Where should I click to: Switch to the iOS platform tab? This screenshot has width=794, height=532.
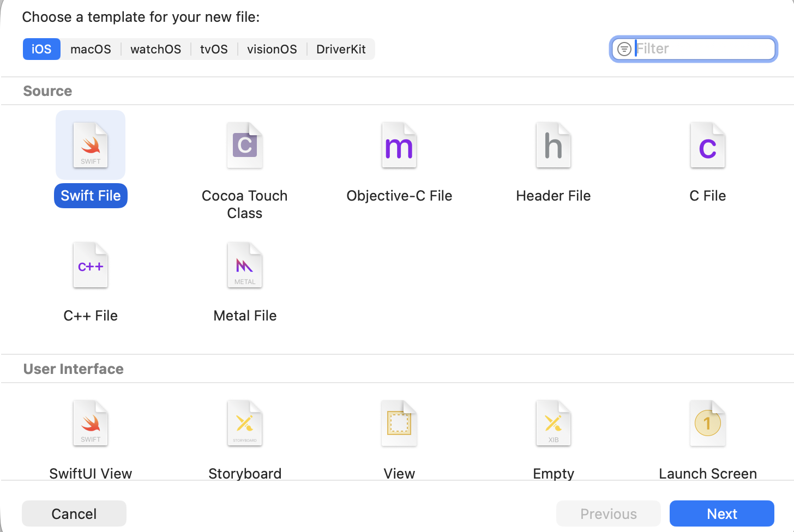[x=41, y=49]
